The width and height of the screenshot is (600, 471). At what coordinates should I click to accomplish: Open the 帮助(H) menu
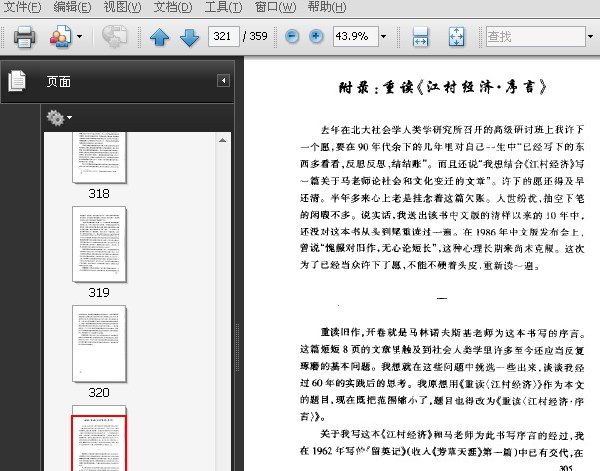pyautogui.click(x=327, y=7)
